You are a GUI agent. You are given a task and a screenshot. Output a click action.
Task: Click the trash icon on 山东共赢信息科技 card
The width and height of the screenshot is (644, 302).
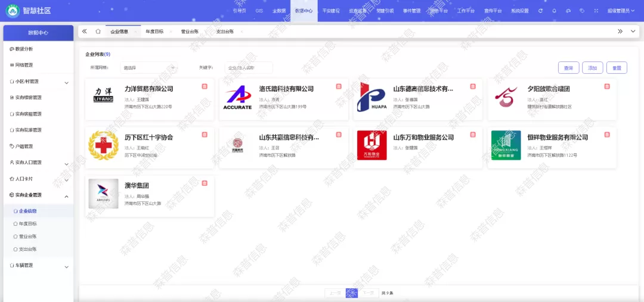coord(339,135)
